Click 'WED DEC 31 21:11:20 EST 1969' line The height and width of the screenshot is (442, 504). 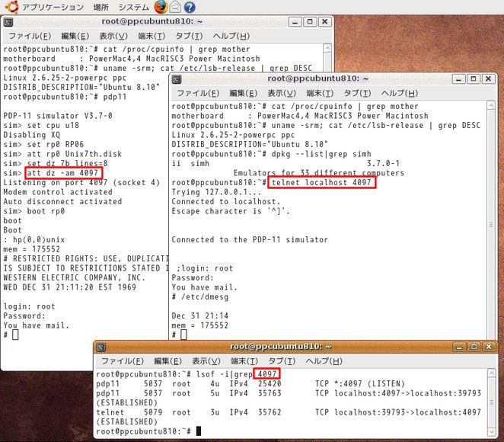point(69,287)
